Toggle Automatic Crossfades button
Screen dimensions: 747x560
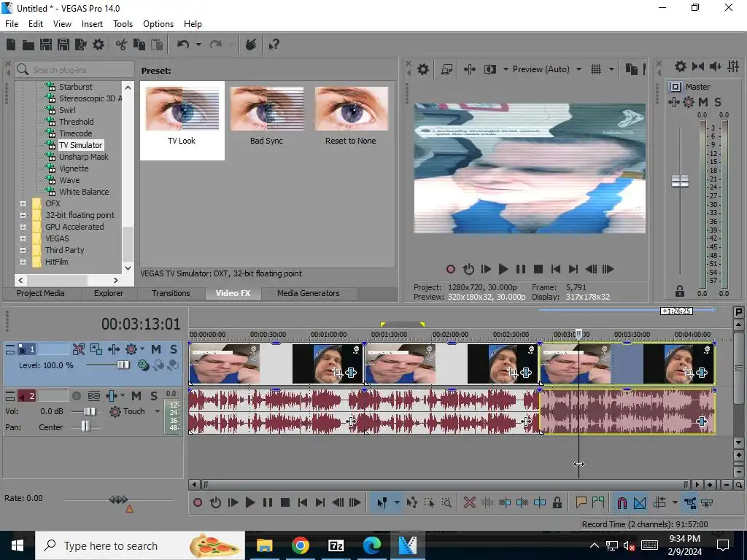(x=640, y=503)
